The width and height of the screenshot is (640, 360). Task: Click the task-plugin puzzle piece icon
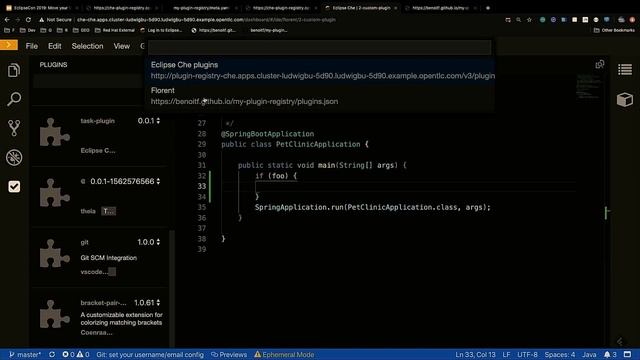pos(54,132)
